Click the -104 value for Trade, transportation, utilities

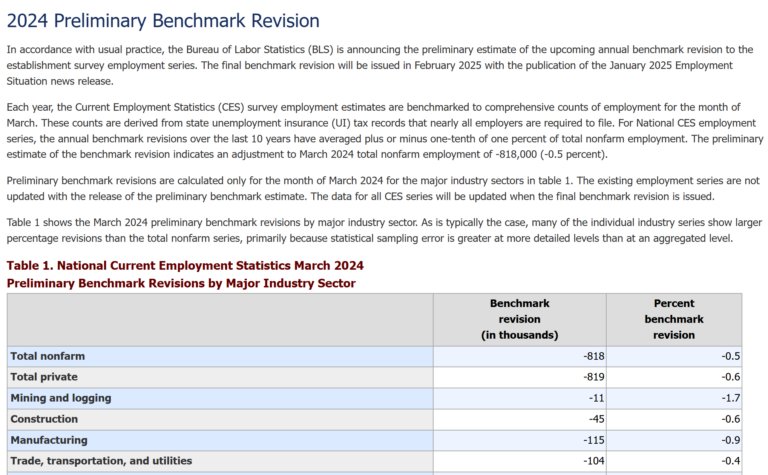coord(594,461)
